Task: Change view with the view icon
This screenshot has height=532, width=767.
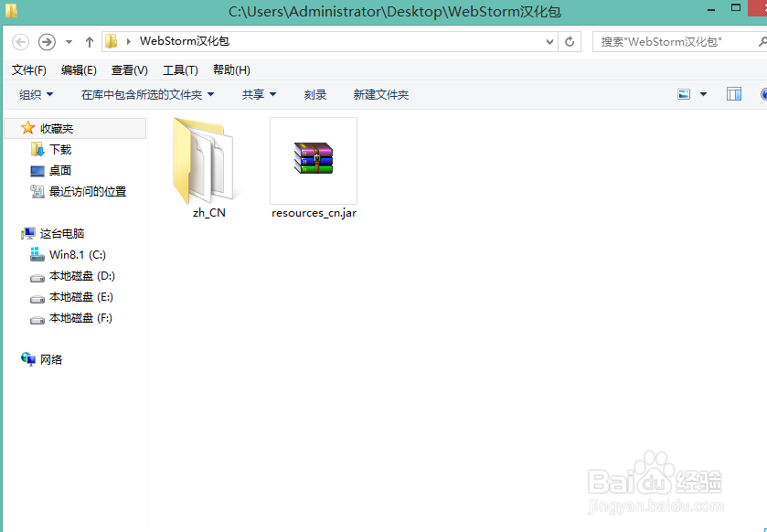Action: [684, 94]
